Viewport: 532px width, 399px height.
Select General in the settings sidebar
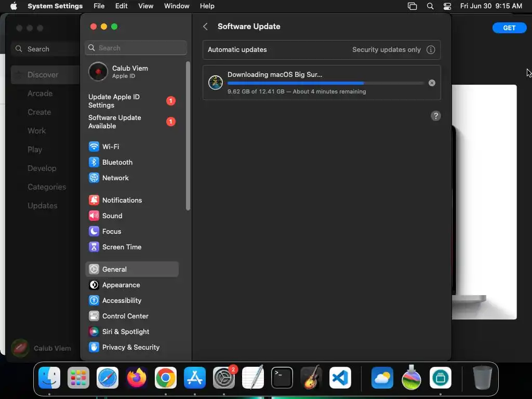pos(131,270)
